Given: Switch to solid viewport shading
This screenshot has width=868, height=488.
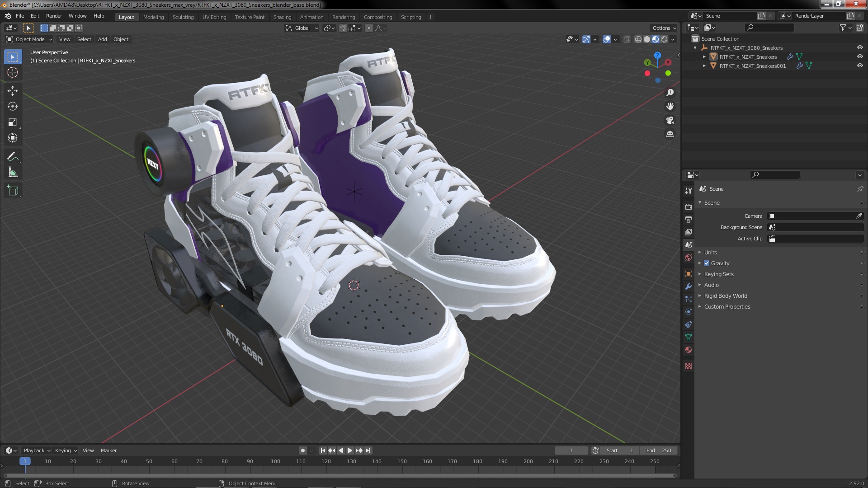Looking at the screenshot, I should 647,39.
